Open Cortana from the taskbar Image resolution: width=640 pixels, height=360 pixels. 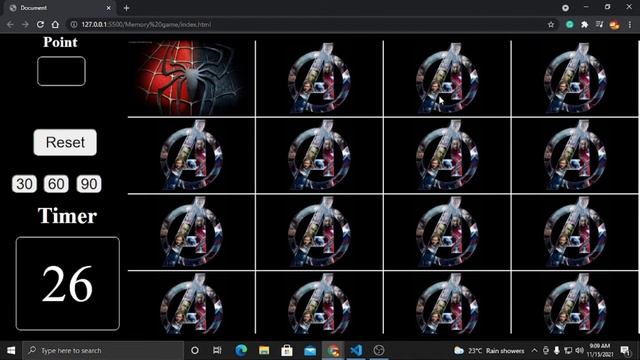click(195, 350)
